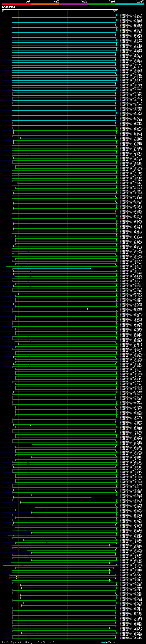Select hit label UniRef100_B8MA17
This screenshot has height=644, width=146.
[x=131, y=261]
